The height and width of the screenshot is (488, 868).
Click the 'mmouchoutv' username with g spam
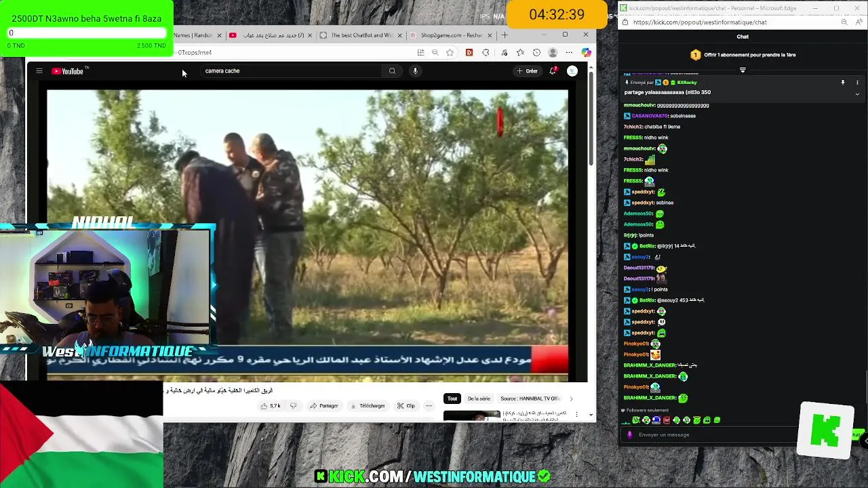click(639, 105)
